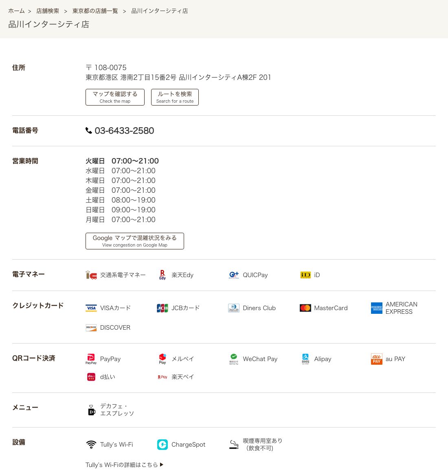Click the Alipay text label
Screen dimensions: 448x476
pyautogui.click(x=323, y=359)
